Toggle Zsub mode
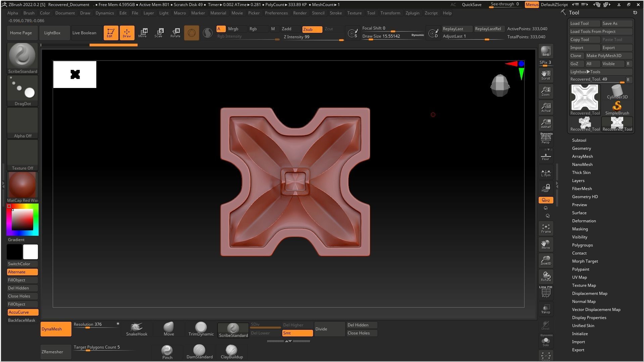 coord(312,29)
